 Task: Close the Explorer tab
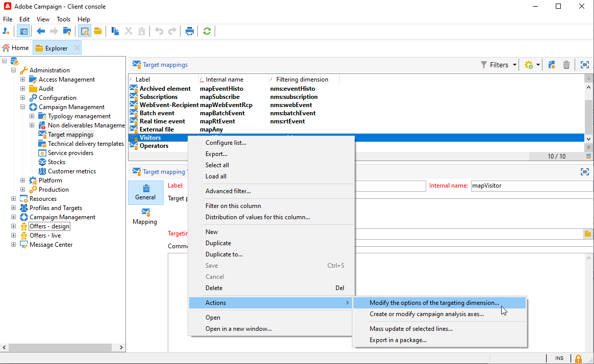(x=78, y=48)
